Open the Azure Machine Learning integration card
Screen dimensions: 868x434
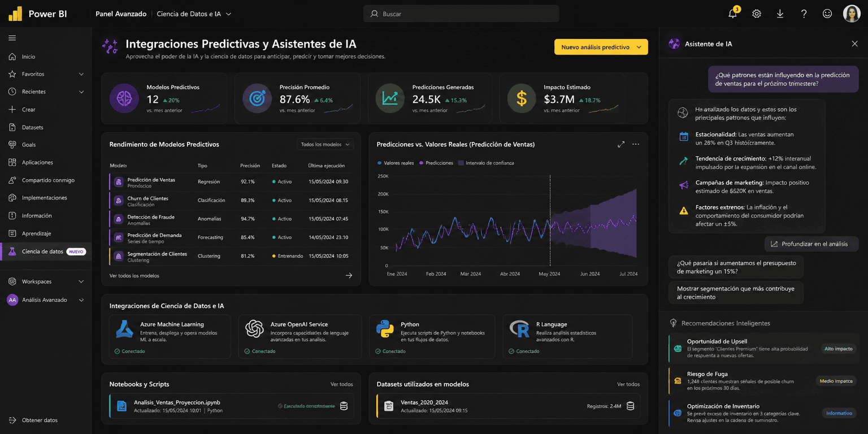pos(170,336)
